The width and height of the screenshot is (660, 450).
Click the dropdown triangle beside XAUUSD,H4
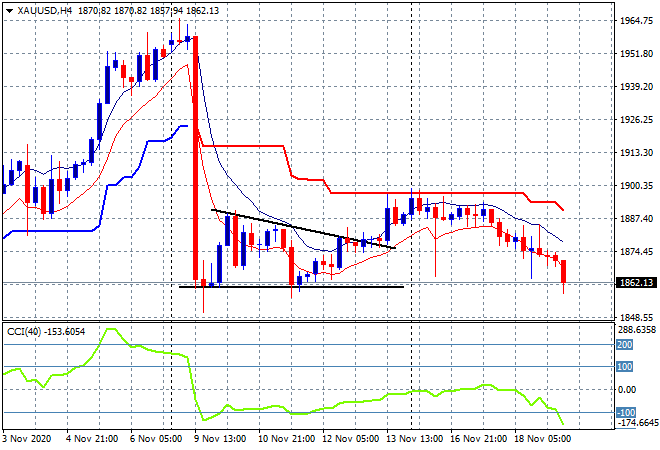tap(9, 10)
